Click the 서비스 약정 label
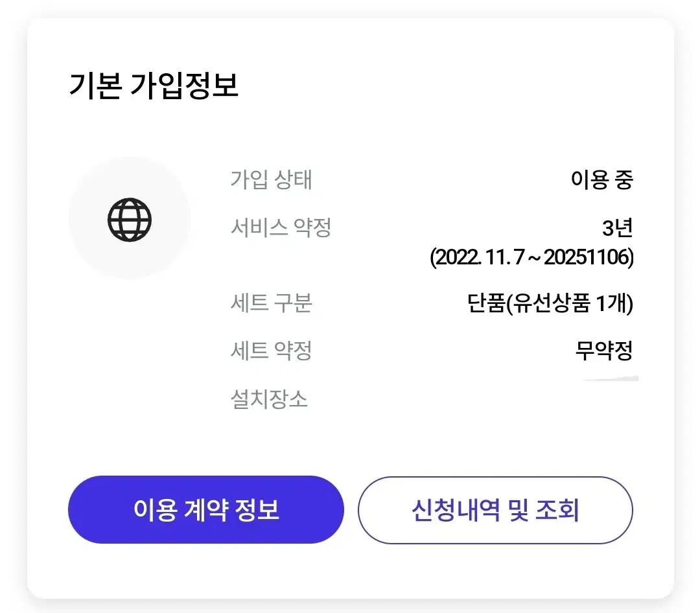 tap(281, 227)
